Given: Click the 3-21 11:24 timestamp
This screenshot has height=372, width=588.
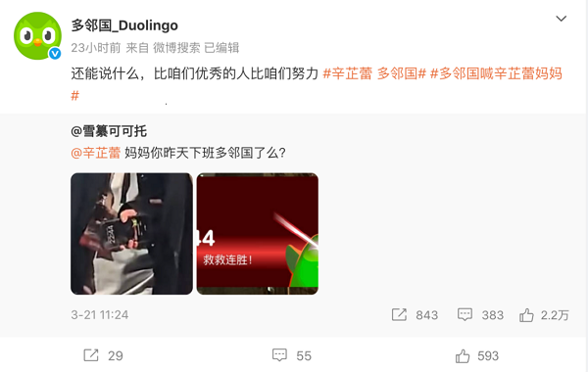Looking at the screenshot, I should (x=100, y=314).
